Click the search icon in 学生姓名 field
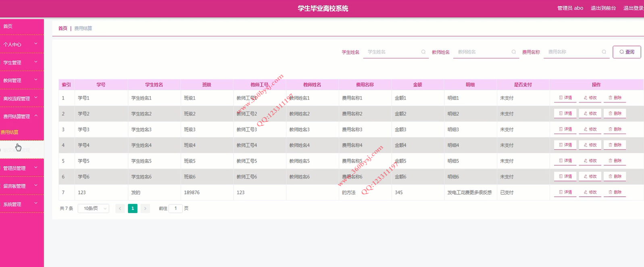Screen dimensions: 644x267 pos(423,52)
